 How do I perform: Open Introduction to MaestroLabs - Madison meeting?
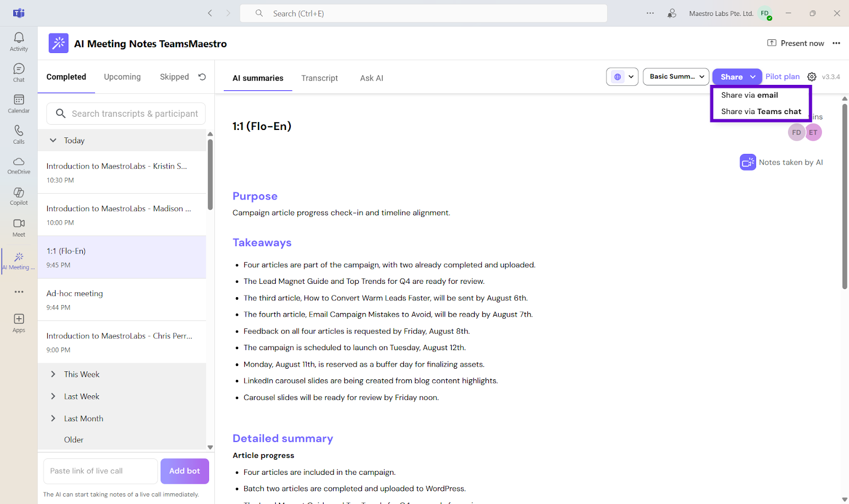click(122, 215)
